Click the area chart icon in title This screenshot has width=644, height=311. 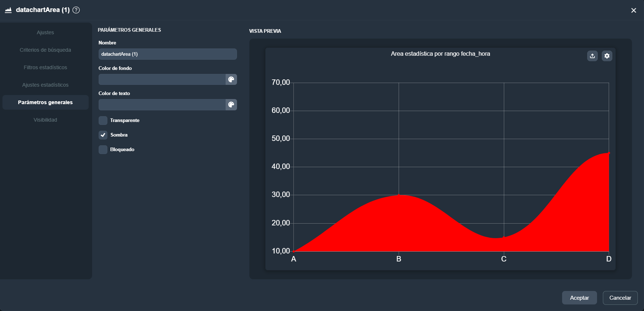point(8,10)
